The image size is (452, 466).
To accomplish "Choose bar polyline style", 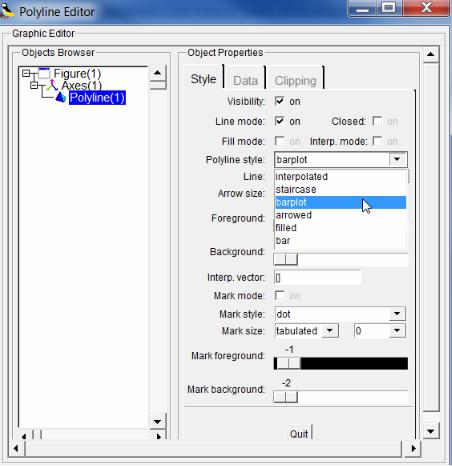I will (340, 240).
